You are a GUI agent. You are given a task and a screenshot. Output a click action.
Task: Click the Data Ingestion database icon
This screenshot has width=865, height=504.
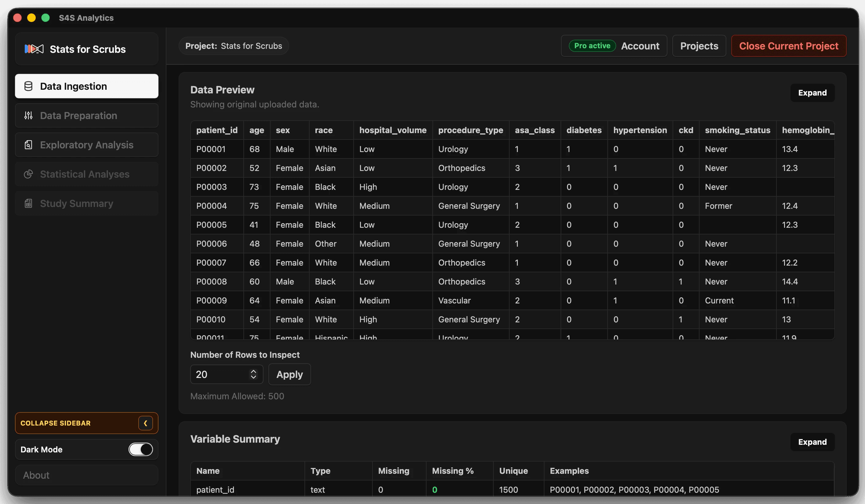(28, 86)
